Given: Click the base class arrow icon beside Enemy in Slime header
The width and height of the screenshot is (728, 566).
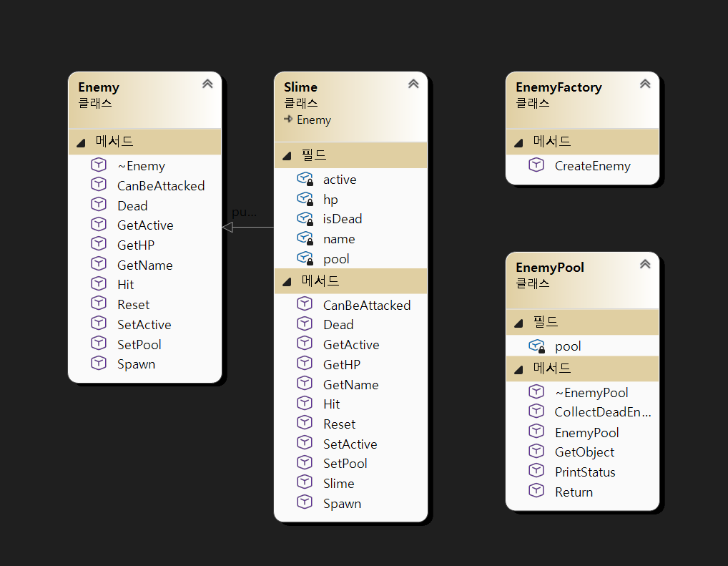Looking at the screenshot, I should point(288,119).
